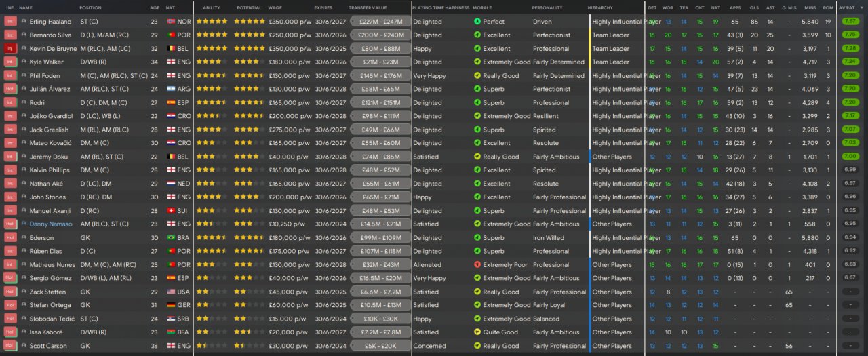Click the Iron Willed personality for Ederson
The image size is (868, 356).
pos(549,237)
